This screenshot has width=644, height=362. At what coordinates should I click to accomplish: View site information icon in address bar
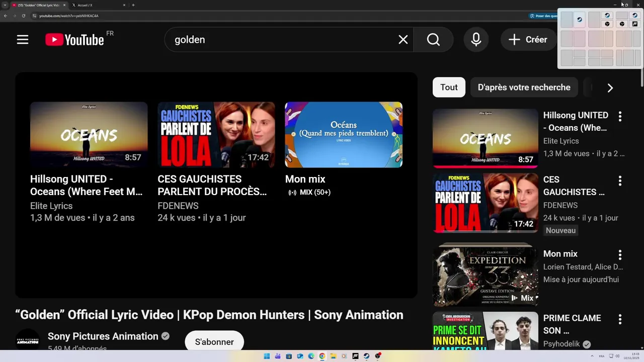[34, 16]
